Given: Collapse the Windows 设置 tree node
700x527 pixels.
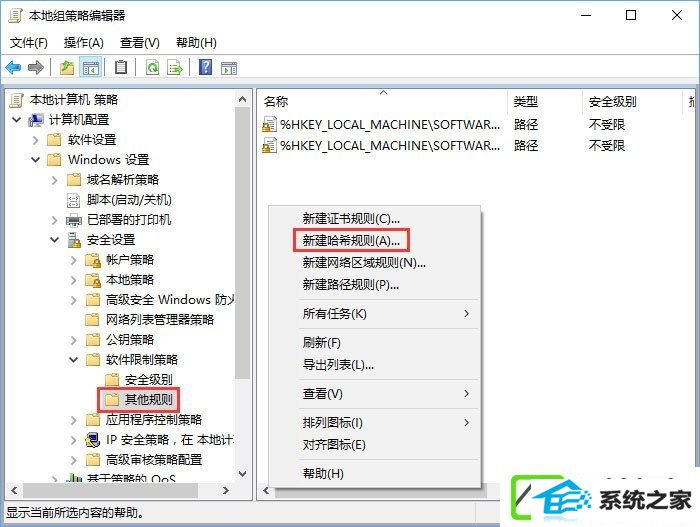Looking at the screenshot, I should [36, 159].
